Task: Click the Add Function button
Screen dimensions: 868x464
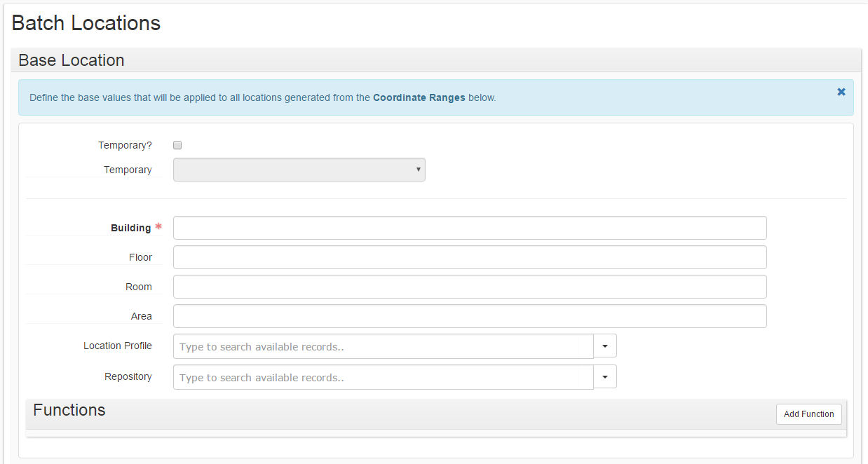Action: (x=809, y=414)
